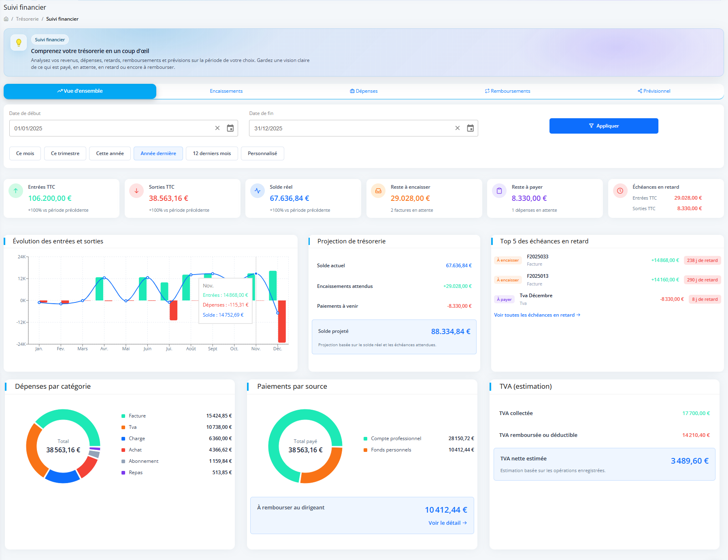Screen dimensions: 728x560
Task: Click the green up-arrow Entrées TTC icon
Action: pyautogui.click(x=16, y=191)
